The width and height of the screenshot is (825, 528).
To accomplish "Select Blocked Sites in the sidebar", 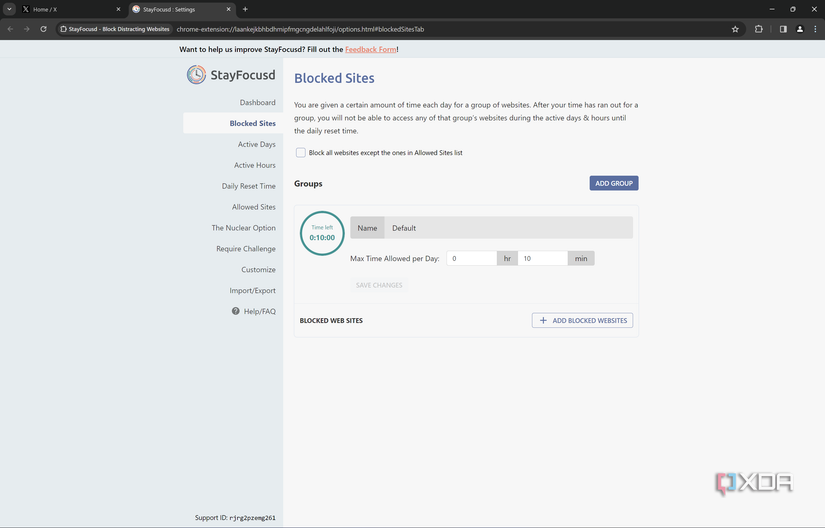I will coord(233,123).
